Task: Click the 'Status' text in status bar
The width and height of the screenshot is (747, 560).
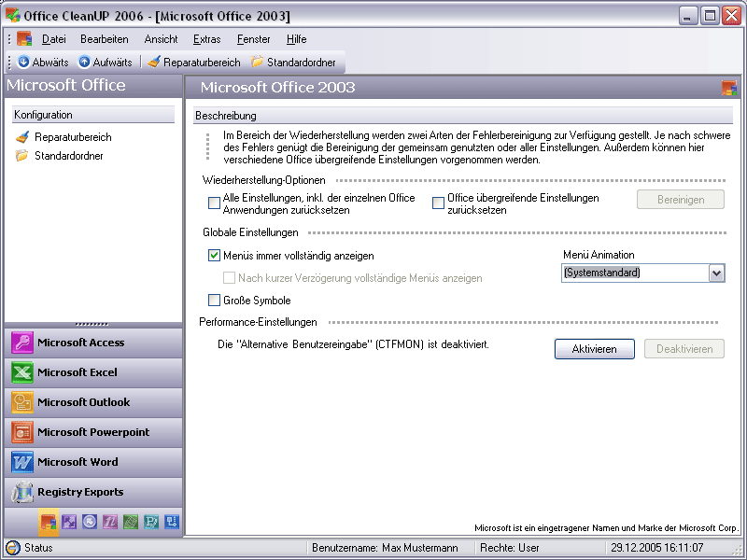Action: point(38,548)
